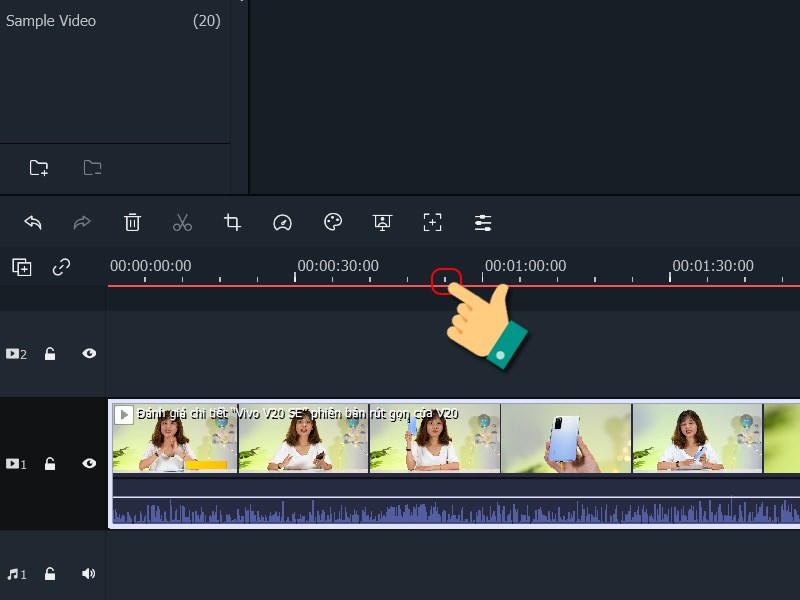Click the Undo icon in the toolbar
The height and width of the screenshot is (600, 800).
[x=32, y=222]
